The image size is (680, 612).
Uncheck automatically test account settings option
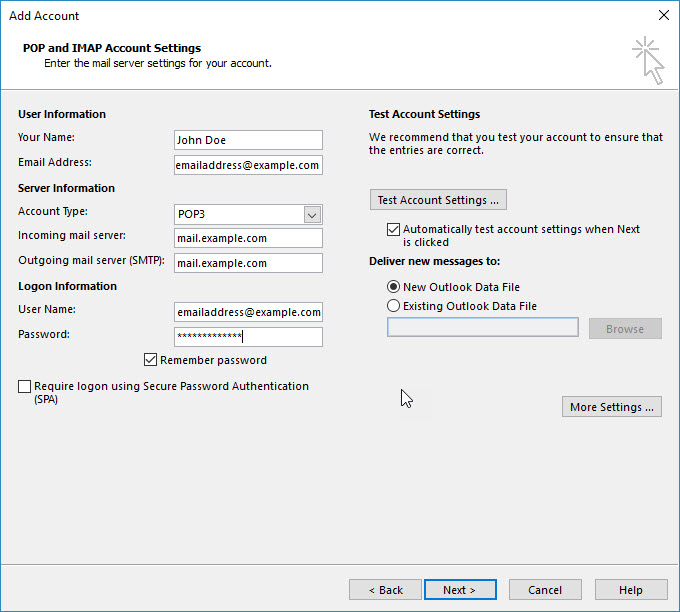pyautogui.click(x=393, y=229)
